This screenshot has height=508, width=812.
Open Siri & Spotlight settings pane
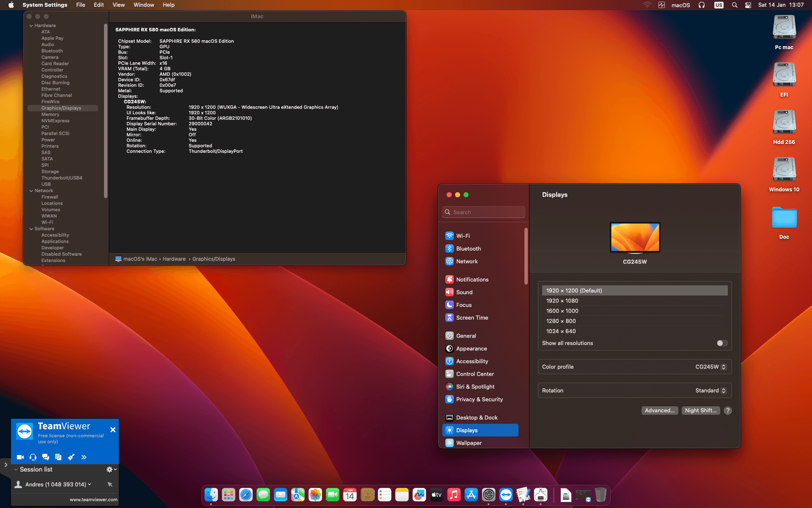coord(480,387)
